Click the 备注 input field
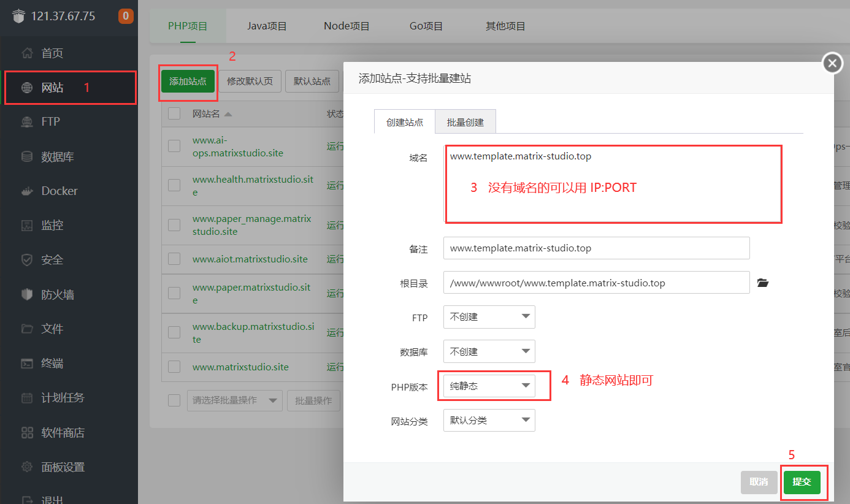850x504 pixels. pos(597,248)
